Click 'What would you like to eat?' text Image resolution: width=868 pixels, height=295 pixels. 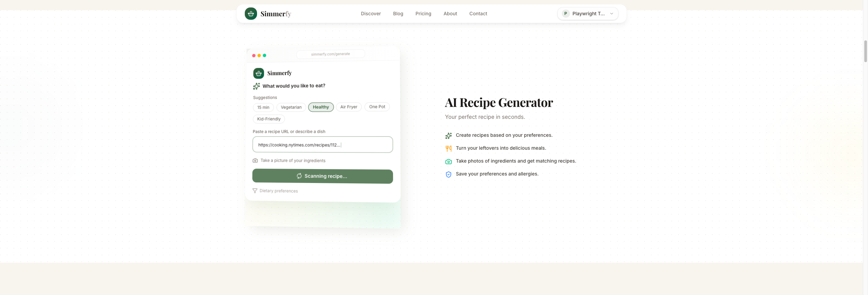tap(294, 86)
